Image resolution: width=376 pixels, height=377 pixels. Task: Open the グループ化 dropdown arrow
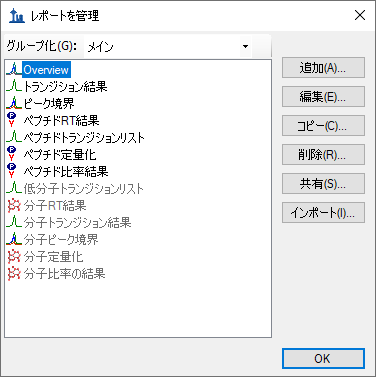[x=245, y=46]
